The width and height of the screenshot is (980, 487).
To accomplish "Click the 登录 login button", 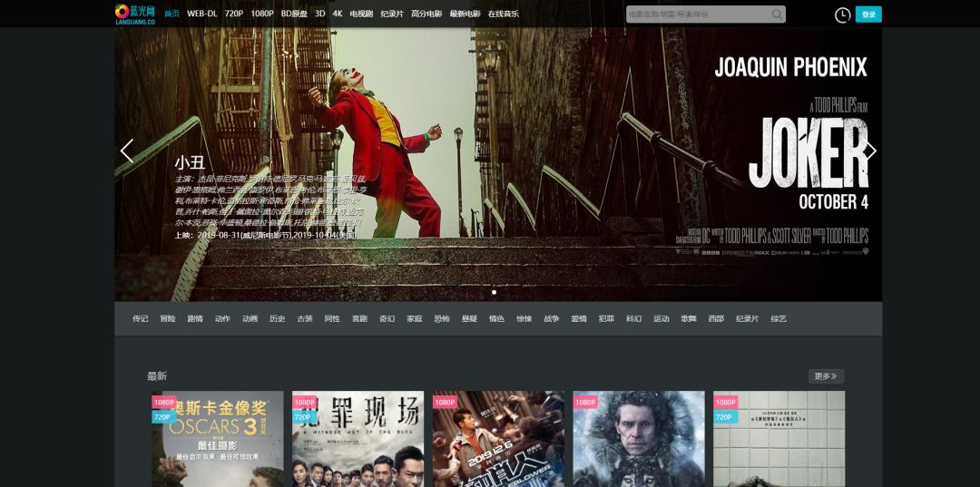I will click(x=868, y=15).
